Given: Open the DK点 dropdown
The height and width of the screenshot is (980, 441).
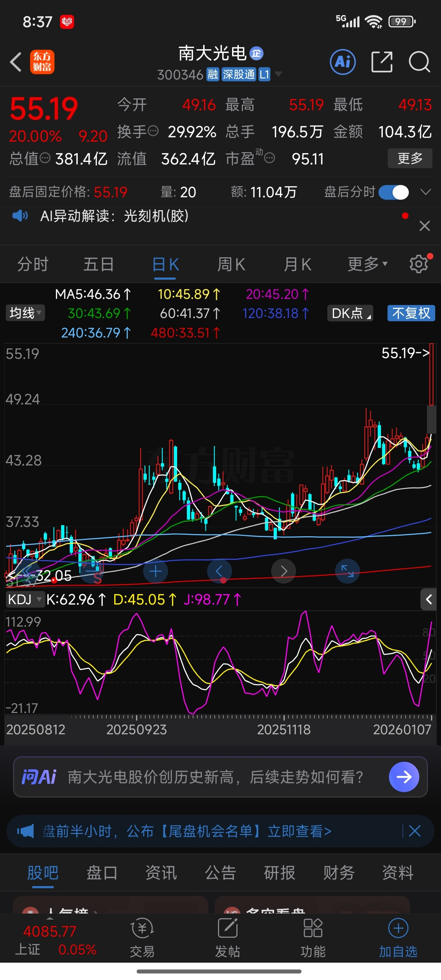Looking at the screenshot, I should 350,313.
